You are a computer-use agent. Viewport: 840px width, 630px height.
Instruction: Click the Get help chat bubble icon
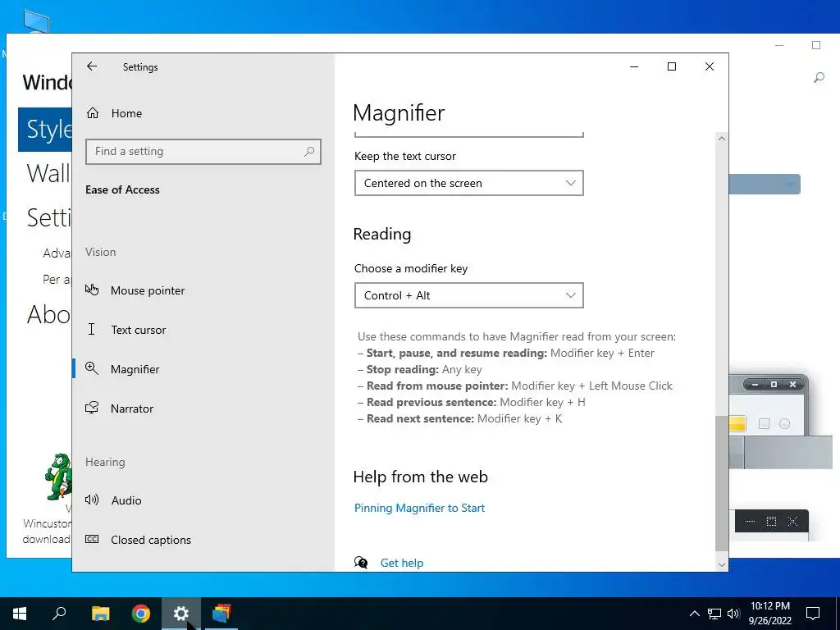361,563
